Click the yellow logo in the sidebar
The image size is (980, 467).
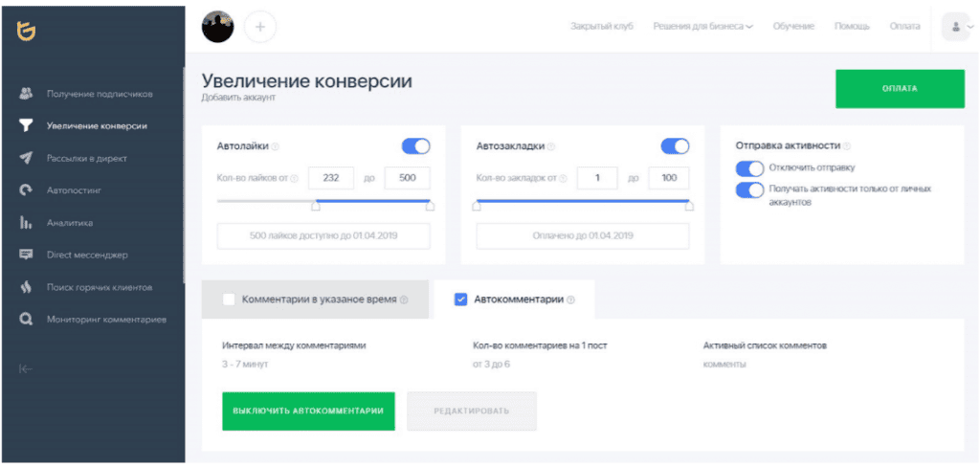pyautogui.click(x=26, y=31)
